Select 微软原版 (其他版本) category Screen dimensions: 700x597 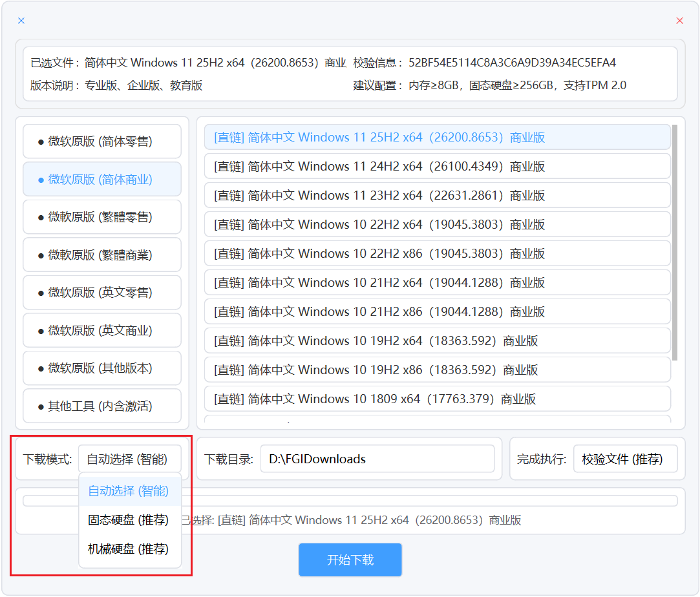[x=101, y=368]
